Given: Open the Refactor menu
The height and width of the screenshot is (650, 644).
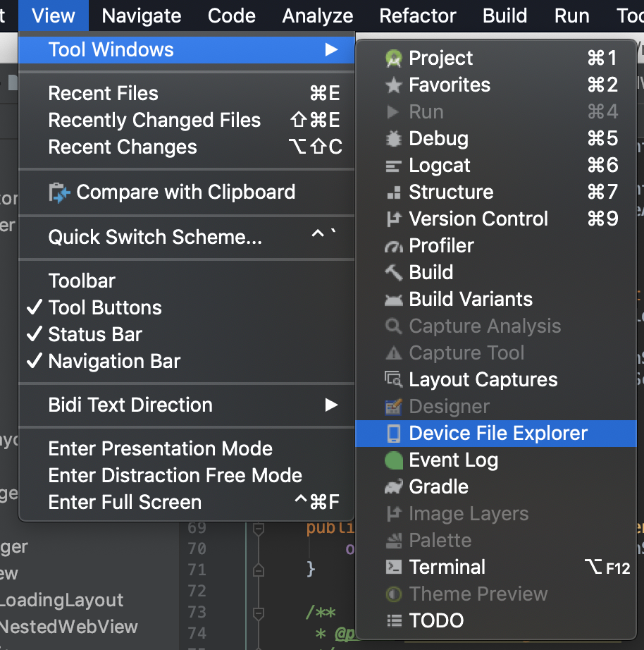Looking at the screenshot, I should pyautogui.click(x=418, y=16).
